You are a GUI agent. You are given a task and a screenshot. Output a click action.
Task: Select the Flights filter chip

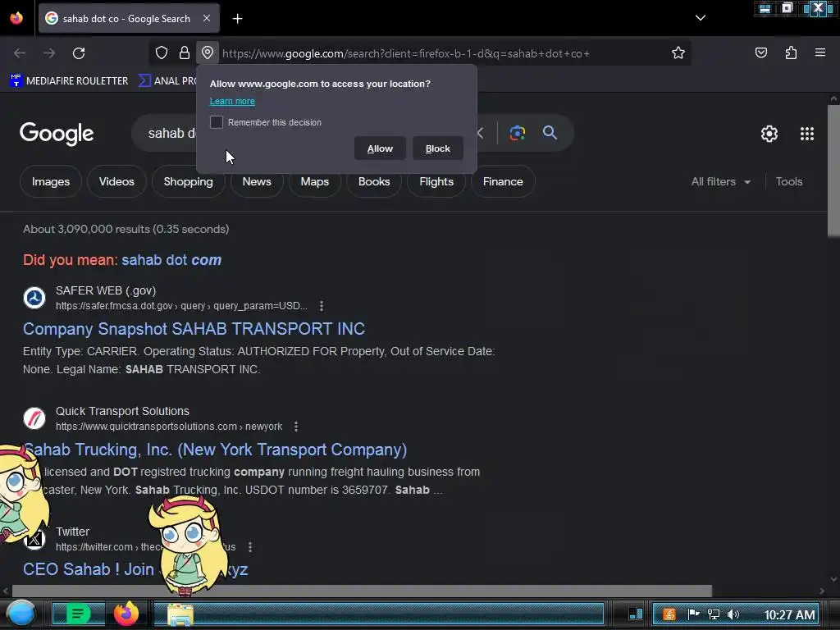pos(436,181)
